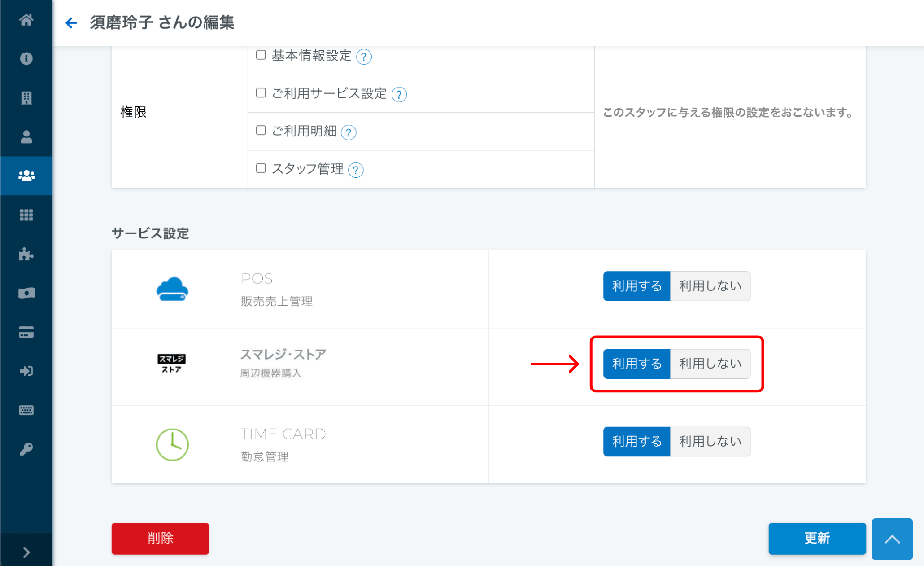Check the 基本情報設定 permission checkbox
The height and width of the screenshot is (566, 924).
click(261, 55)
